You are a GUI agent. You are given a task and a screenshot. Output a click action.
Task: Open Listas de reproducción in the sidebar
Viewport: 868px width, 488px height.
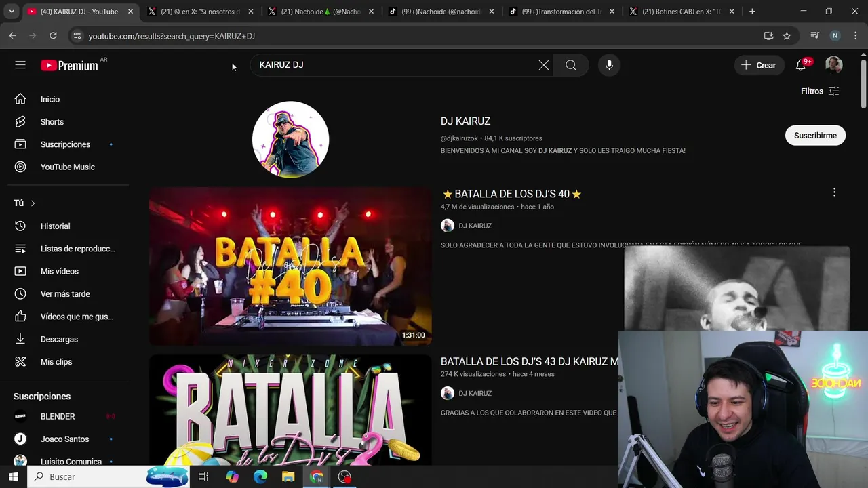click(68, 249)
